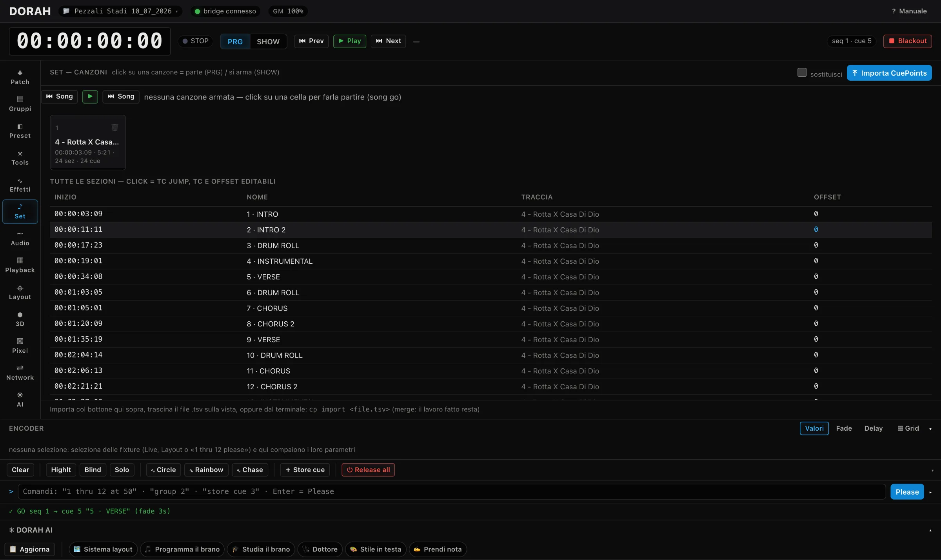Click Aggiorna in DORAH AI
Viewport: 941px width, 560px height.
click(x=30, y=549)
